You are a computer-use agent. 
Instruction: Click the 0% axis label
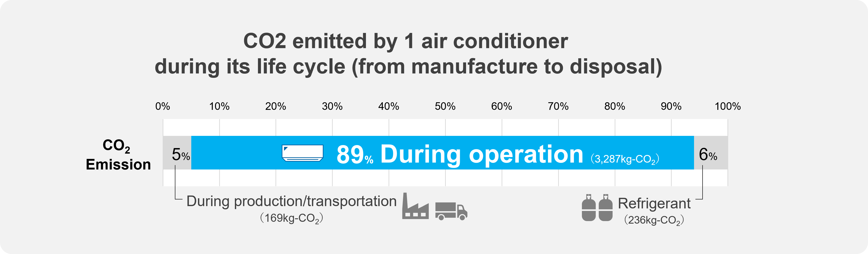pyautogui.click(x=162, y=107)
